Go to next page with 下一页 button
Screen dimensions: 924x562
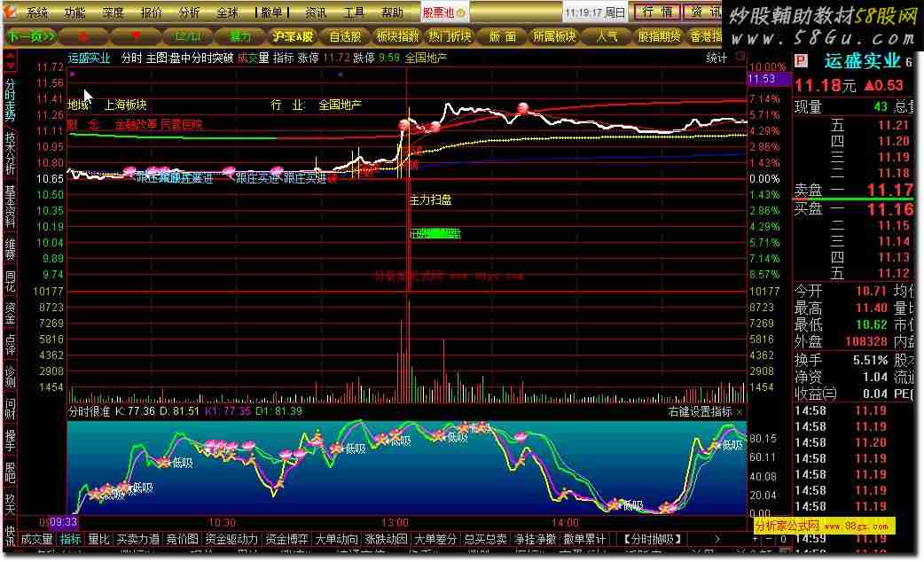(31, 36)
